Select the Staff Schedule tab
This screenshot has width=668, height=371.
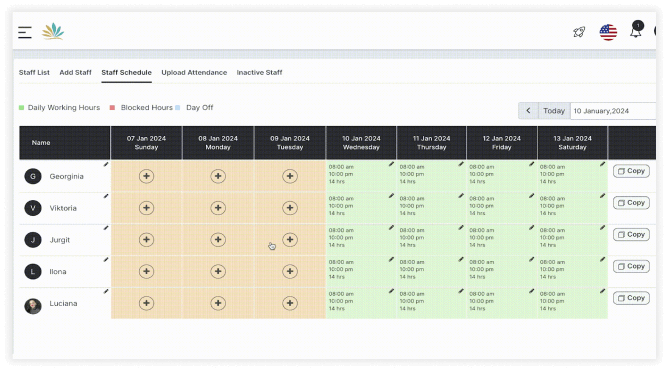(x=127, y=72)
